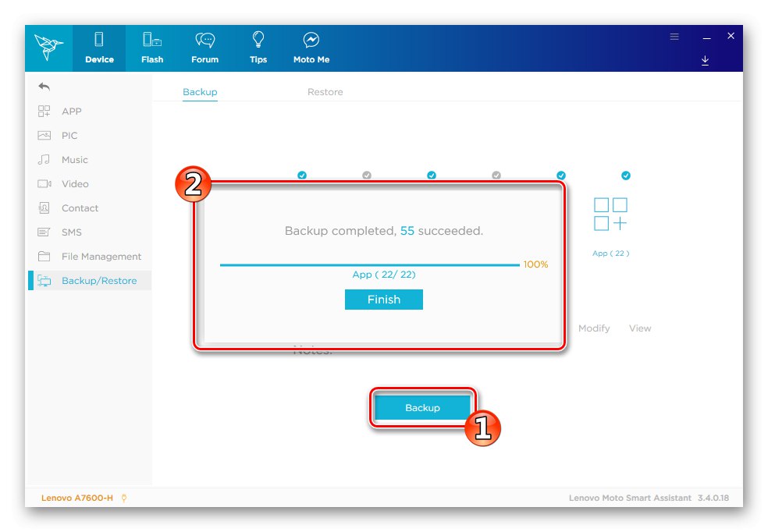The width and height of the screenshot is (768, 532).
Task: Click the Contact book icon in sidebar
Action: [44, 208]
